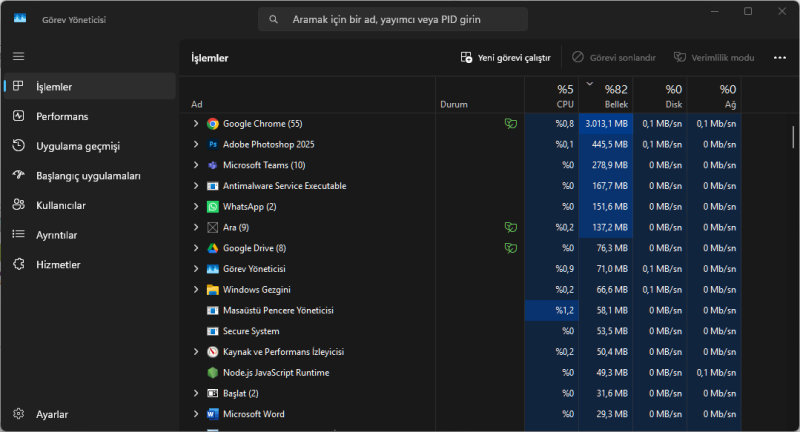Click the Google Chrome process icon
Screen dimensions: 800x432
213,124
